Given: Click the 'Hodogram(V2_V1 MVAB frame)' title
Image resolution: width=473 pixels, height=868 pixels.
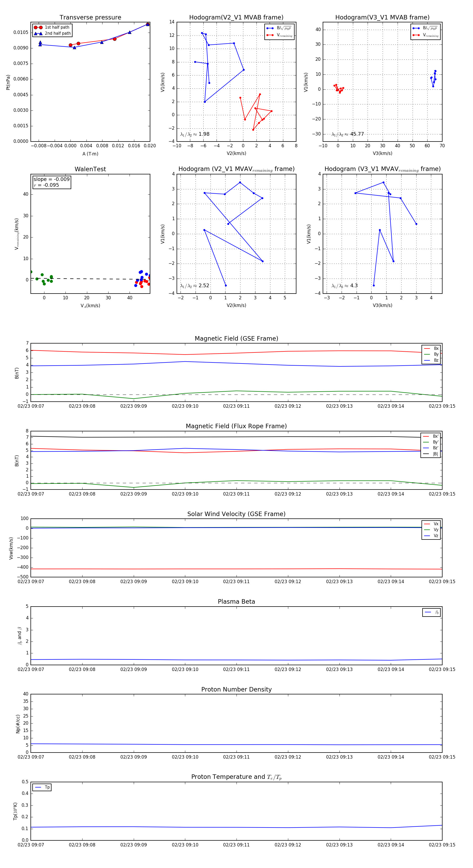Looking at the screenshot, I should [236, 17].
